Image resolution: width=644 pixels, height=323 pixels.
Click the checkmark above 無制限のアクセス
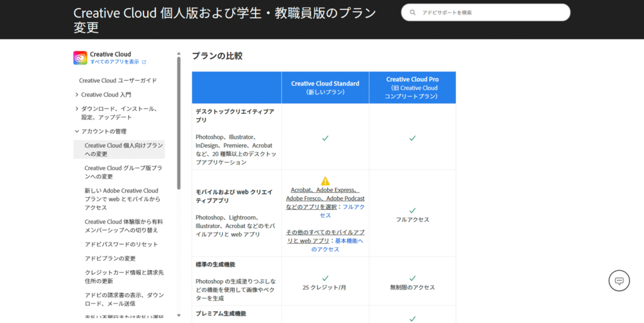click(x=413, y=278)
